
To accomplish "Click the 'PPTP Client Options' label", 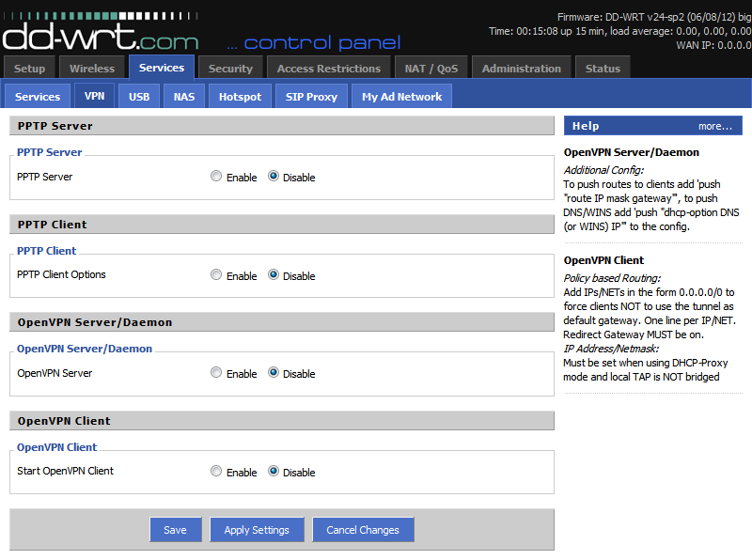I will (61, 274).
